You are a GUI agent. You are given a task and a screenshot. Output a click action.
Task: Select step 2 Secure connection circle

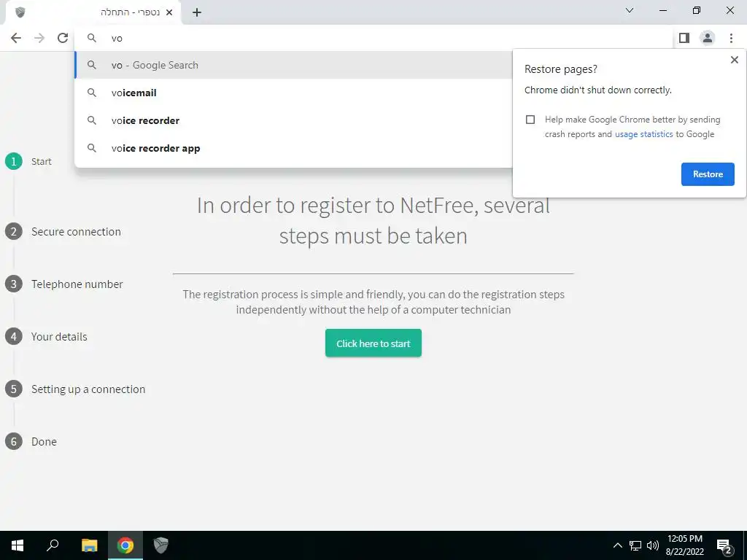coord(14,231)
